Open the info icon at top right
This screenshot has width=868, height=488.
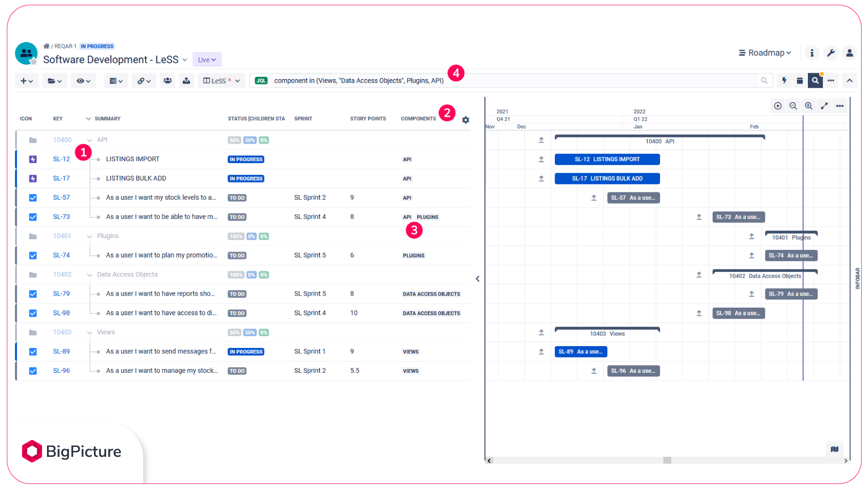[812, 53]
